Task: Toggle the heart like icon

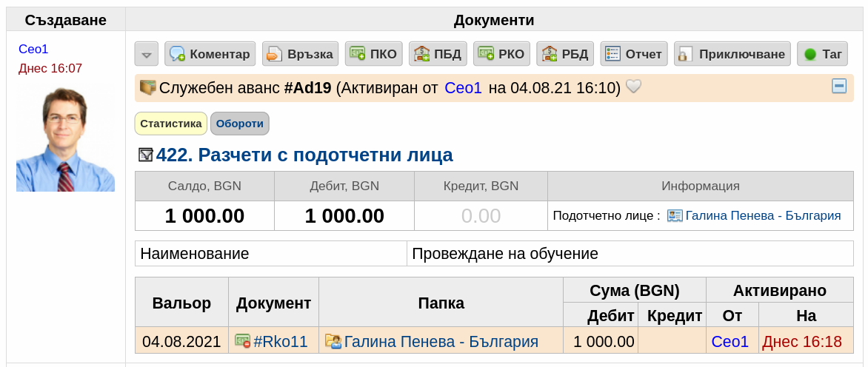Action: (x=633, y=87)
